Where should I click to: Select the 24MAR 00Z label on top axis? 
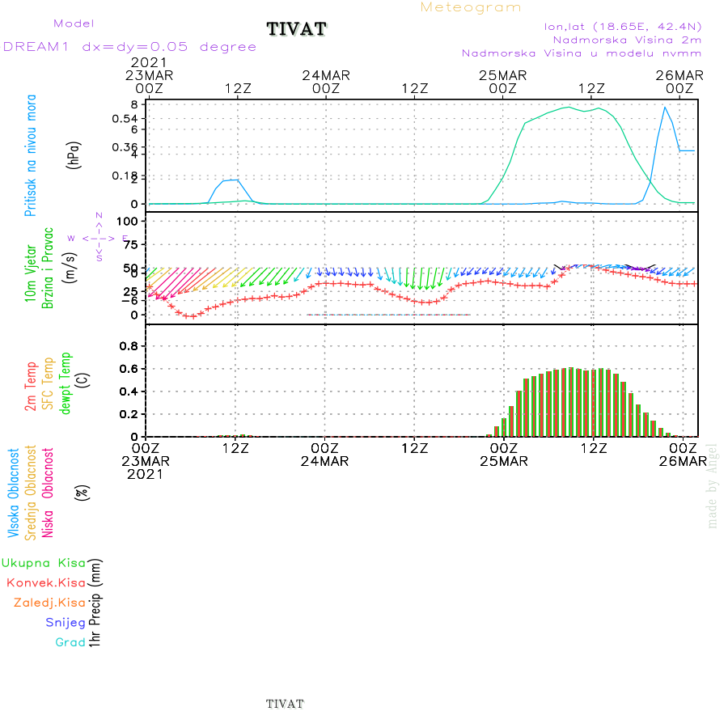tap(326, 82)
